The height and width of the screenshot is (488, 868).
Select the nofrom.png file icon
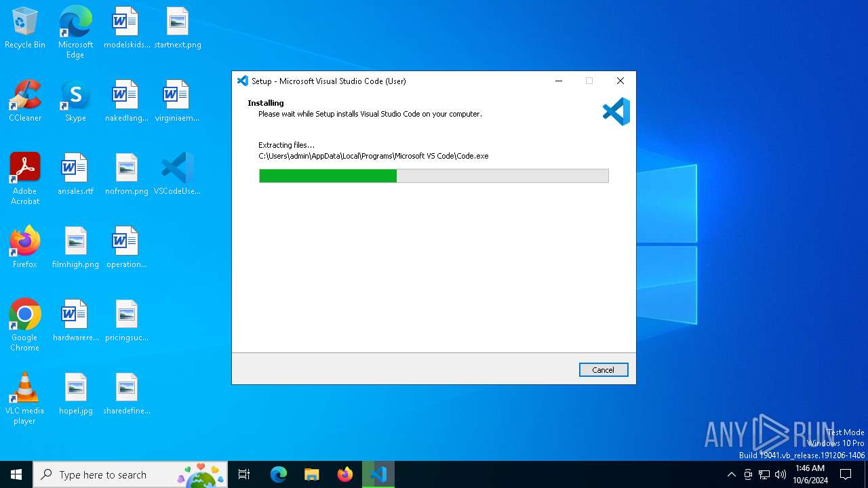[127, 175]
